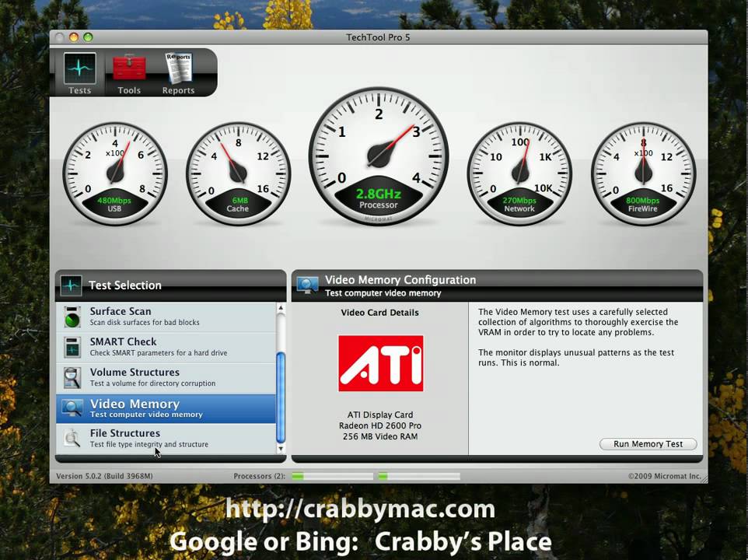Click the TechTool Pro 5 window title

(x=378, y=37)
